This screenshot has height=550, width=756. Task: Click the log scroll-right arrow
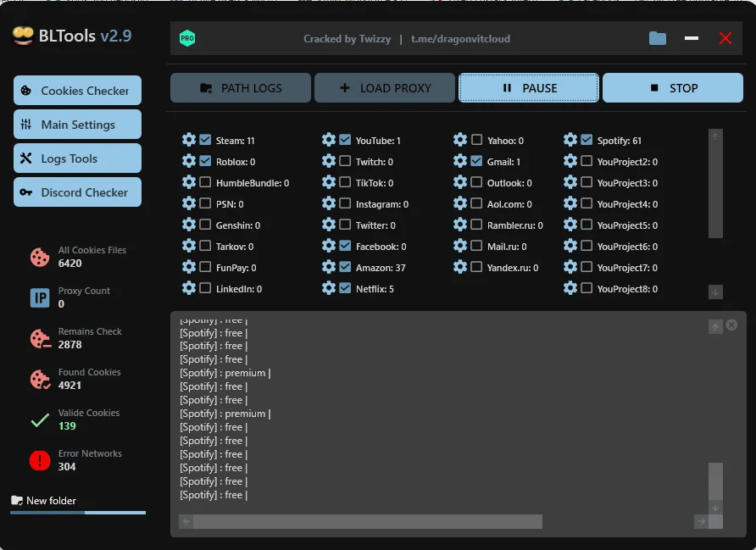(x=702, y=521)
